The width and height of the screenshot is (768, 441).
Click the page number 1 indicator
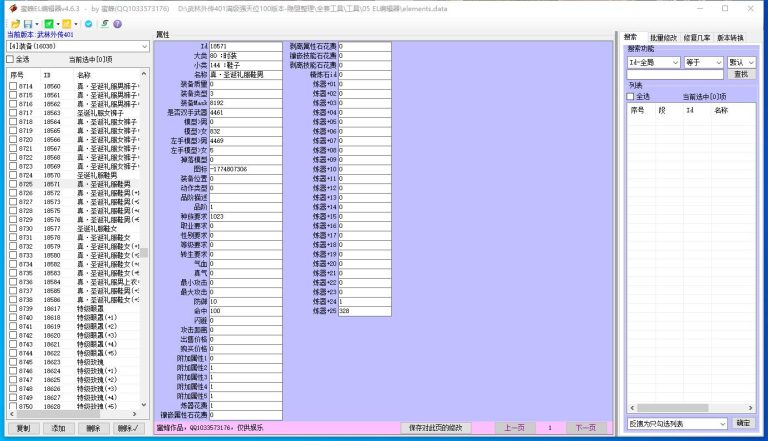click(550, 428)
